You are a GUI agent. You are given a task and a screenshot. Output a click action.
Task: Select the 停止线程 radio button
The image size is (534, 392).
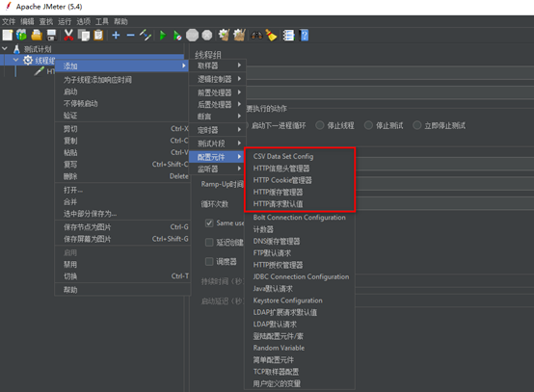pyautogui.click(x=319, y=125)
